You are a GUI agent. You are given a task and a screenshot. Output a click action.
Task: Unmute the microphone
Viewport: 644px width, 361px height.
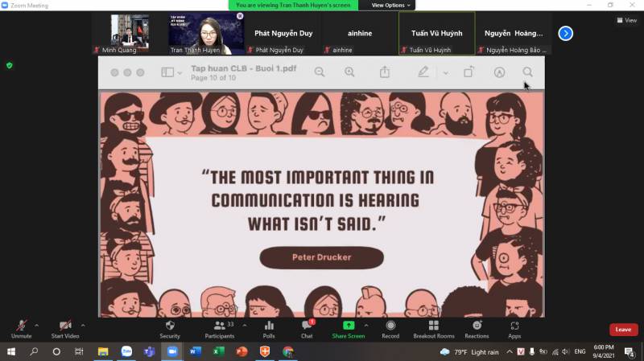(x=21, y=327)
